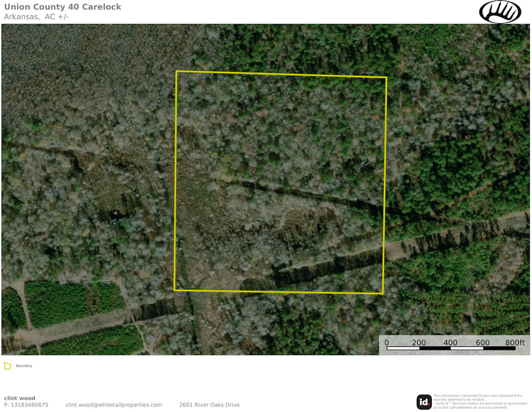This screenshot has width=532, height=412.
Task: Click the agent name 'clint wood'
Action: [x=19, y=398]
